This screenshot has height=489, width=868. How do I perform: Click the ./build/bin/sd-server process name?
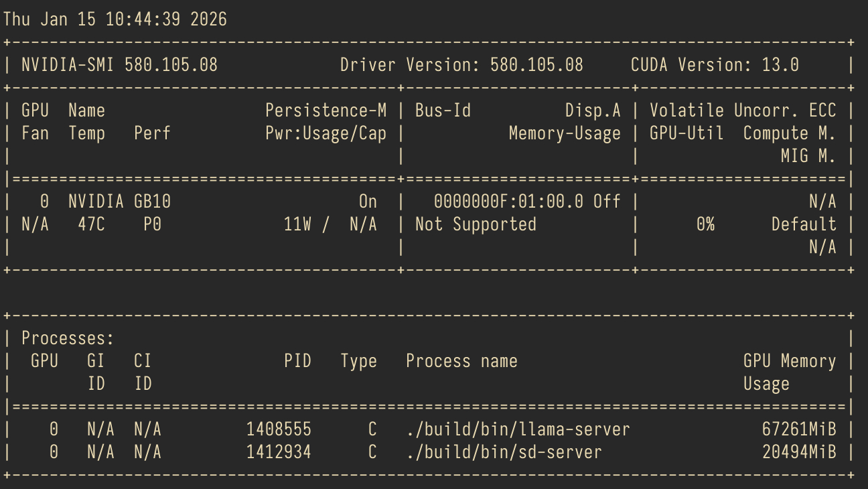(x=504, y=452)
